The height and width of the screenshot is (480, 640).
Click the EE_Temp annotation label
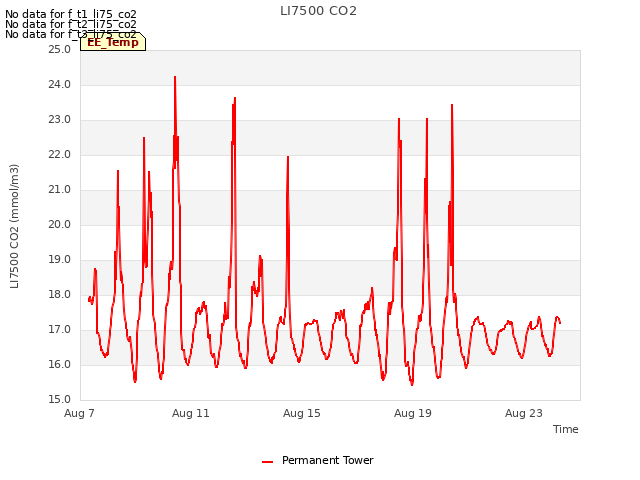113,42
